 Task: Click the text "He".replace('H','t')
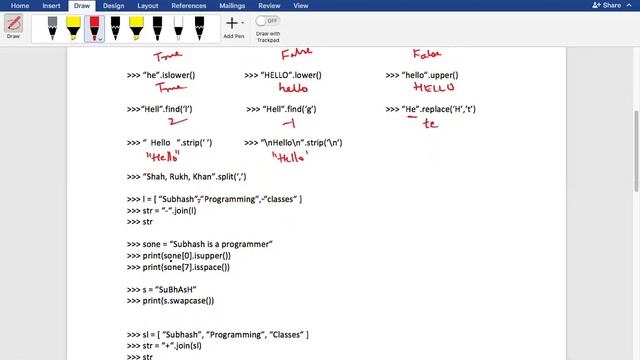click(x=431, y=109)
